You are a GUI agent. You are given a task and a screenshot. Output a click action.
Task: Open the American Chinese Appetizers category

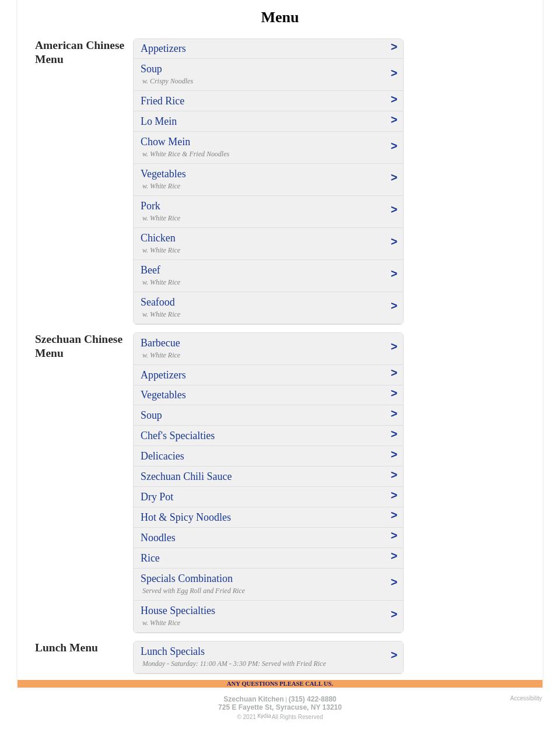pyautogui.click(x=163, y=48)
